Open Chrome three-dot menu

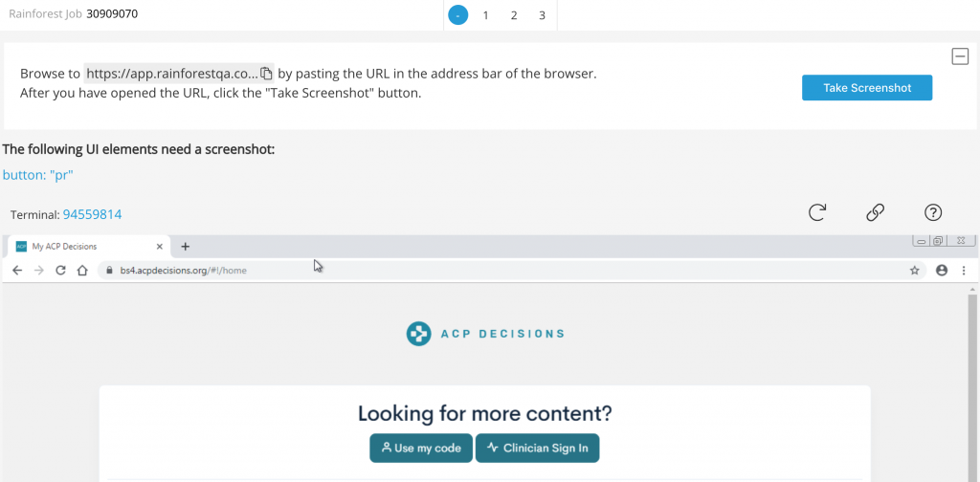click(964, 271)
